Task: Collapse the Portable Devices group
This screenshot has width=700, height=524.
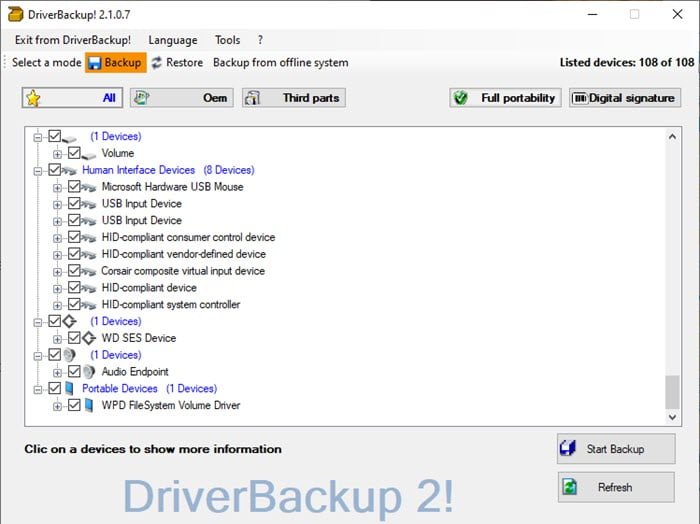Action: (38, 390)
